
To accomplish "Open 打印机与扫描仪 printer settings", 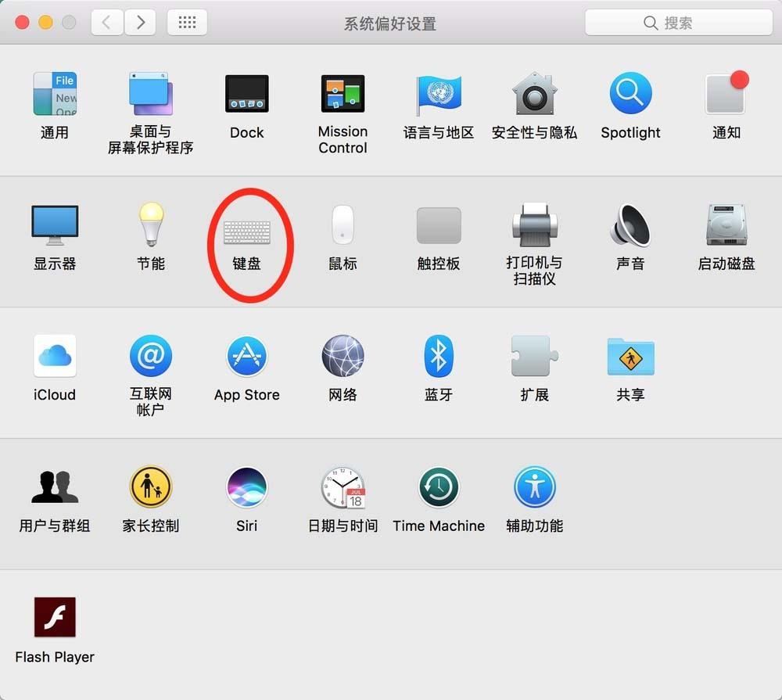I will click(535, 225).
